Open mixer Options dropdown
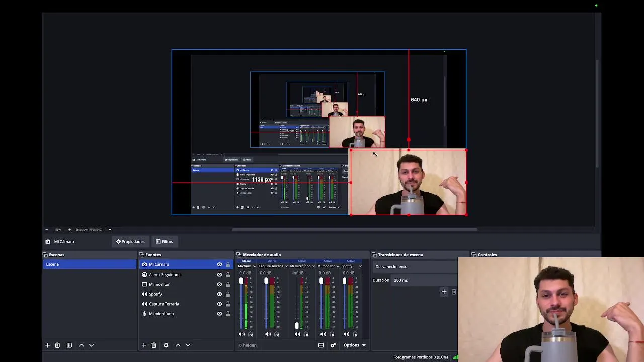This screenshot has width=644, height=362. 354,345
